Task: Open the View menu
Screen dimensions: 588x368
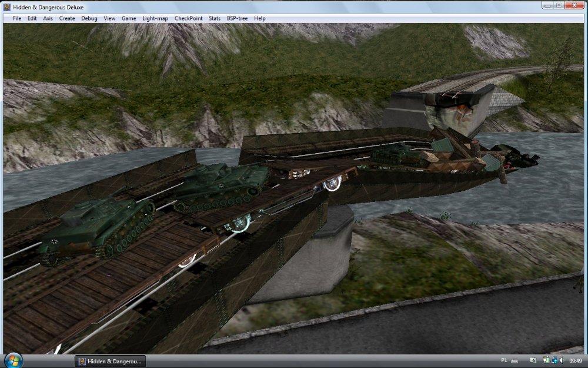Action: pyautogui.click(x=109, y=18)
